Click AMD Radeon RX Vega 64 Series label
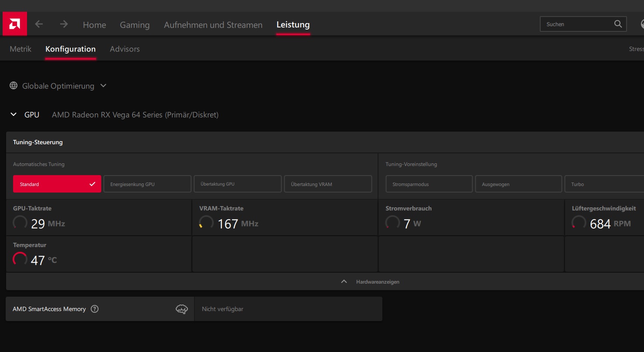Viewport: 644px width, 352px height. point(135,115)
